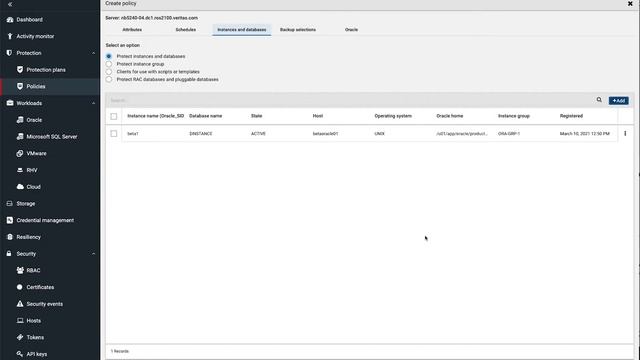
Task: Open Security events warning icon
Action: click(20, 304)
